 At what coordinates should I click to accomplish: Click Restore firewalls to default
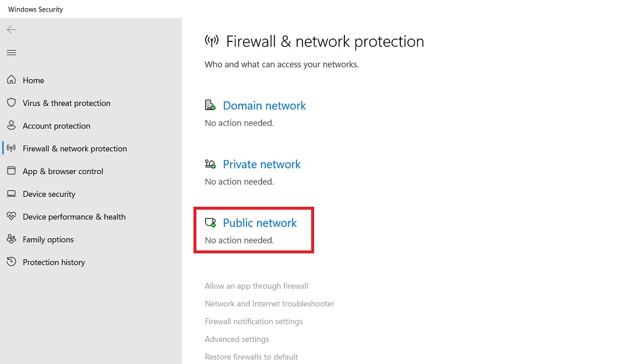[x=251, y=356]
